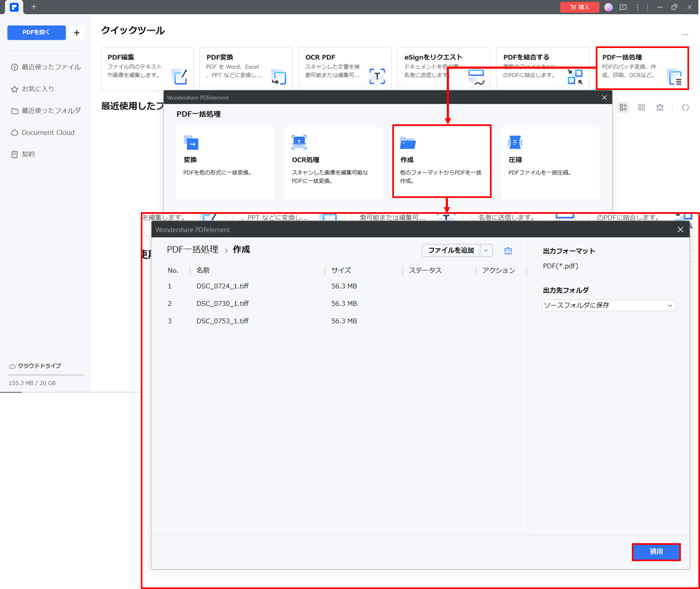Open the eSignをリクエスト quick tool card

(444, 69)
